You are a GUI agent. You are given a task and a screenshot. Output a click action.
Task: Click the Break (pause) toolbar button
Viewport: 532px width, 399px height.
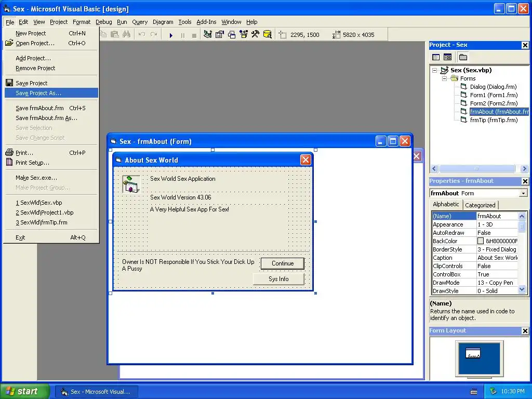(183, 35)
